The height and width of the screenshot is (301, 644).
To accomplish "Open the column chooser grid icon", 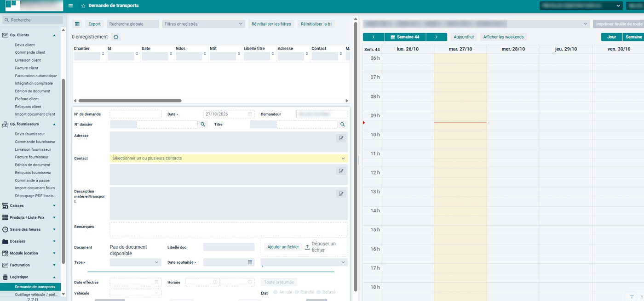I will point(77,24).
